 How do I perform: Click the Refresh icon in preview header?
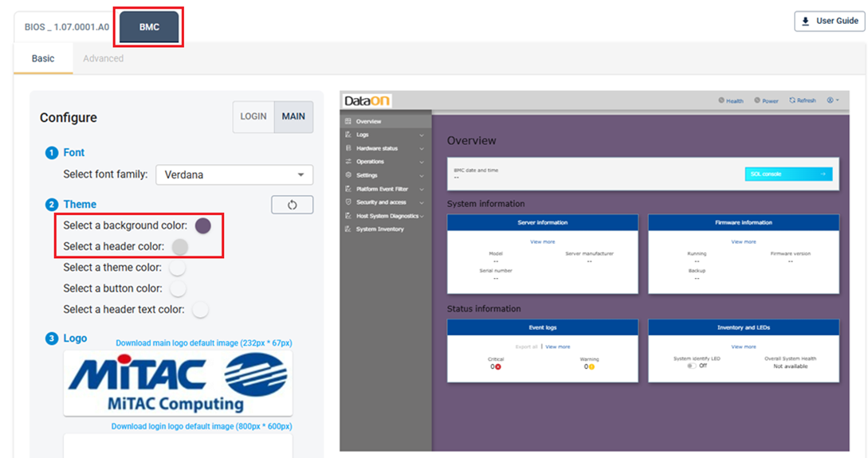[792, 100]
